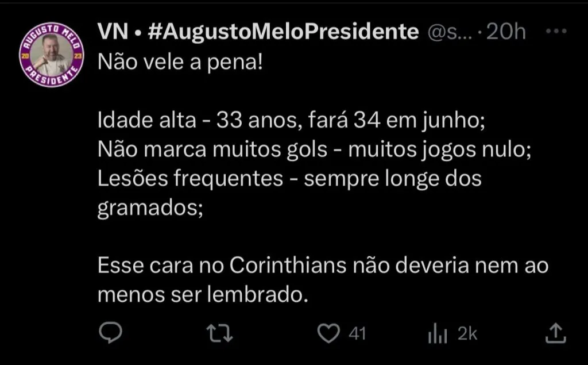
Task: Click the 2k views count
Action: (467, 333)
